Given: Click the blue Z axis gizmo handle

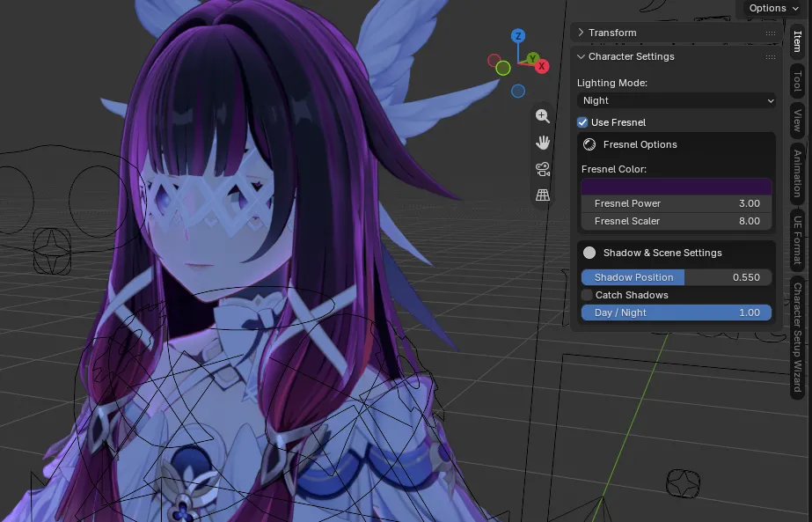Looking at the screenshot, I should coord(518,36).
